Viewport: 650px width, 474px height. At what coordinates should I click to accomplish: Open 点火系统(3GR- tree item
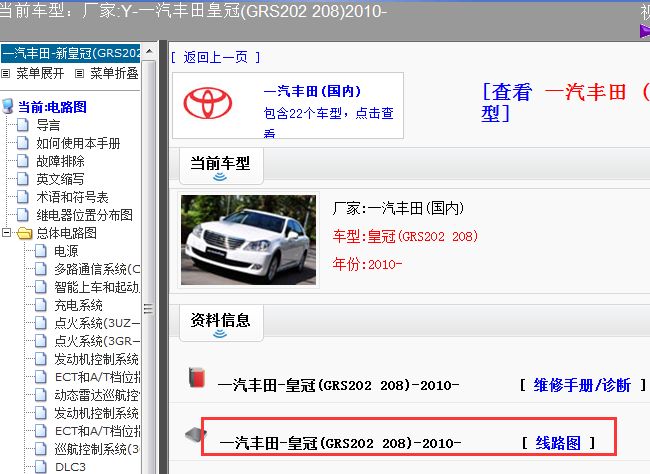(97, 341)
